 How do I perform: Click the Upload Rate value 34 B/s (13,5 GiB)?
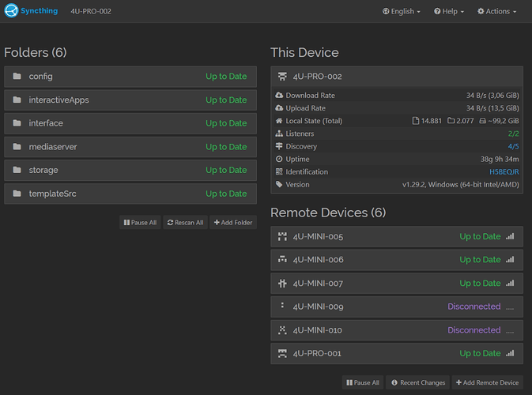(492, 108)
